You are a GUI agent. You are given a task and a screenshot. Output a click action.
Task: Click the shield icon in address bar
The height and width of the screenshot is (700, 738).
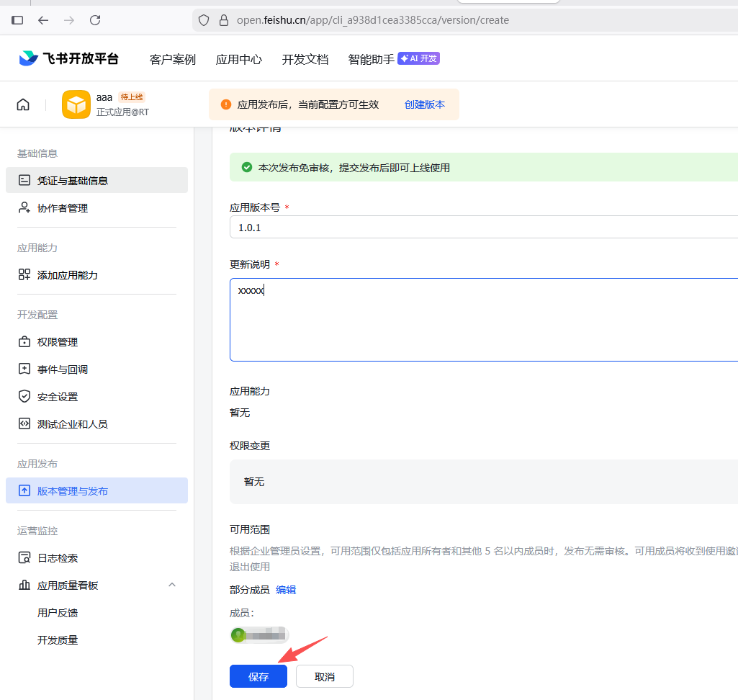[204, 20]
